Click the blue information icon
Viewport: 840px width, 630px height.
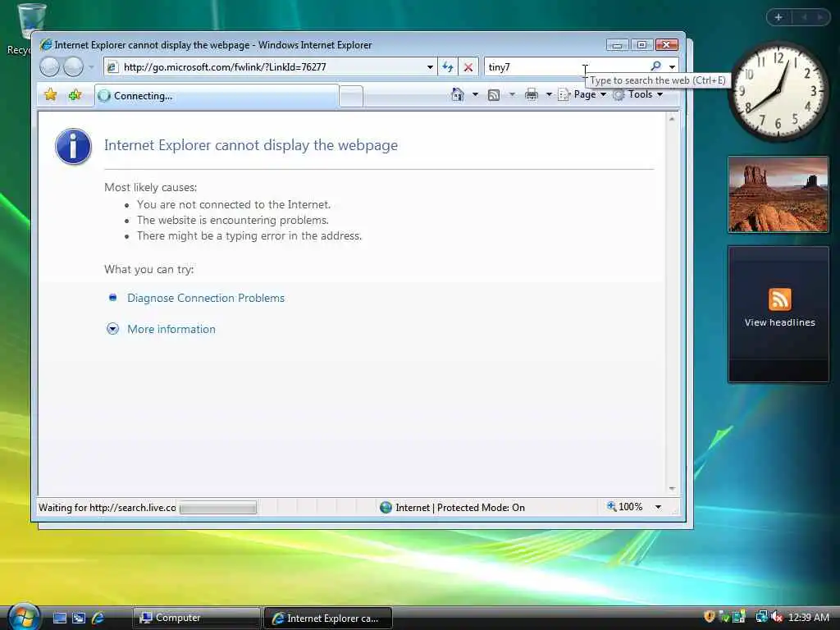tap(73, 146)
